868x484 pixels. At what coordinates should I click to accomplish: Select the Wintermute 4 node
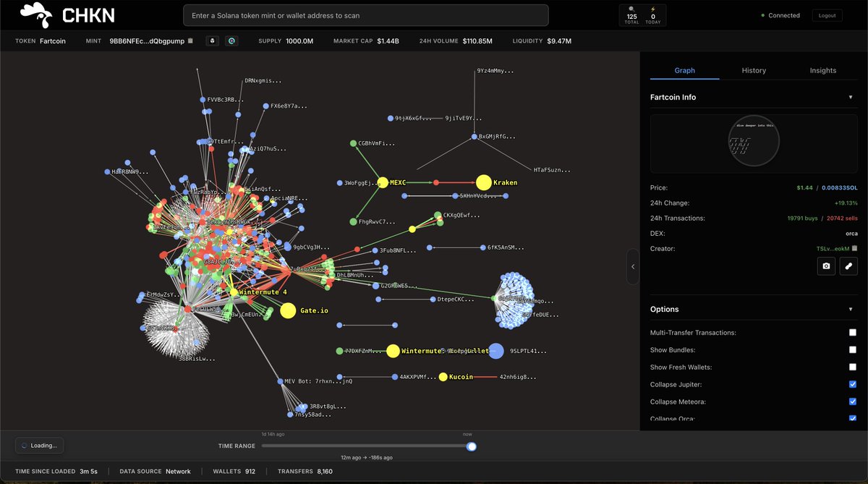click(x=233, y=292)
